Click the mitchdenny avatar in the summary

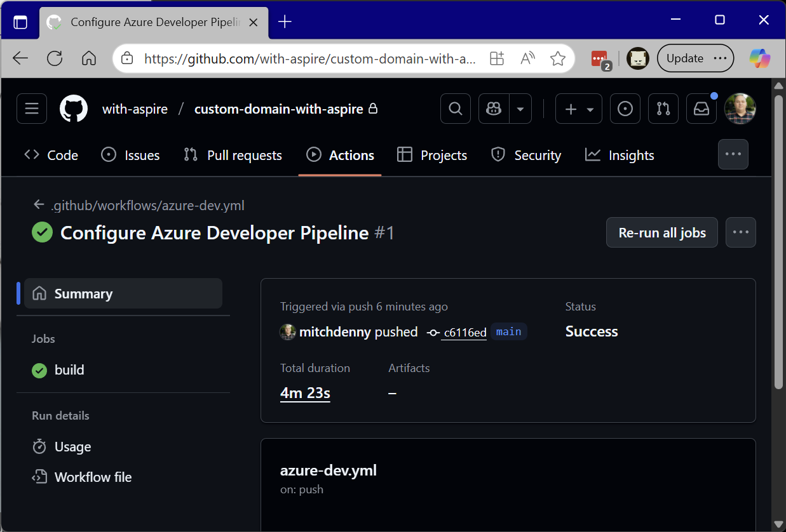(x=288, y=332)
